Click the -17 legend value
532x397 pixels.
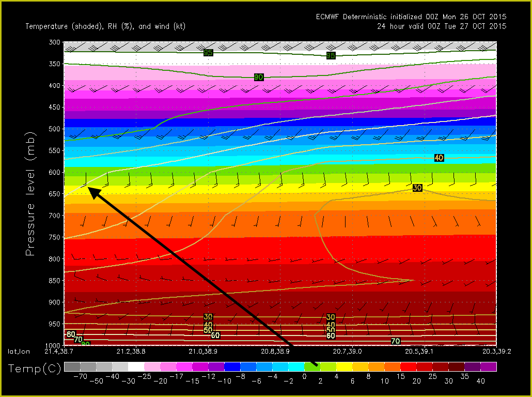click(x=177, y=376)
